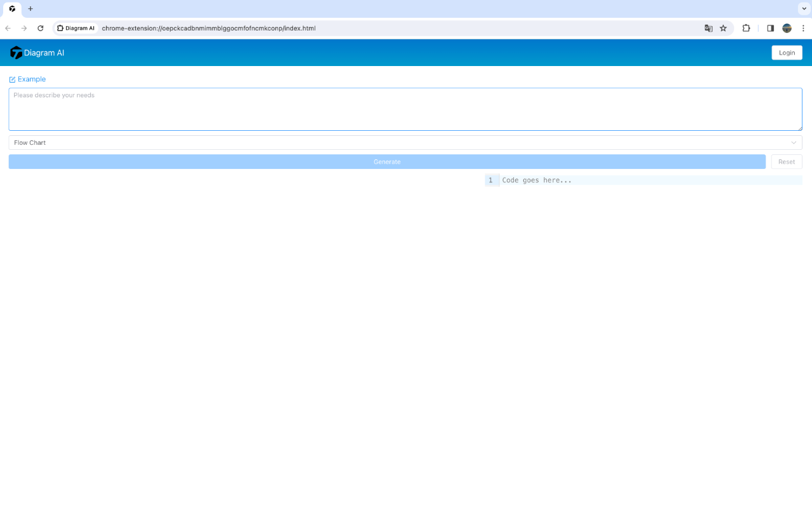The height and width of the screenshot is (508, 812).
Task: Open the Extensions puzzle icon
Action: tap(746, 28)
